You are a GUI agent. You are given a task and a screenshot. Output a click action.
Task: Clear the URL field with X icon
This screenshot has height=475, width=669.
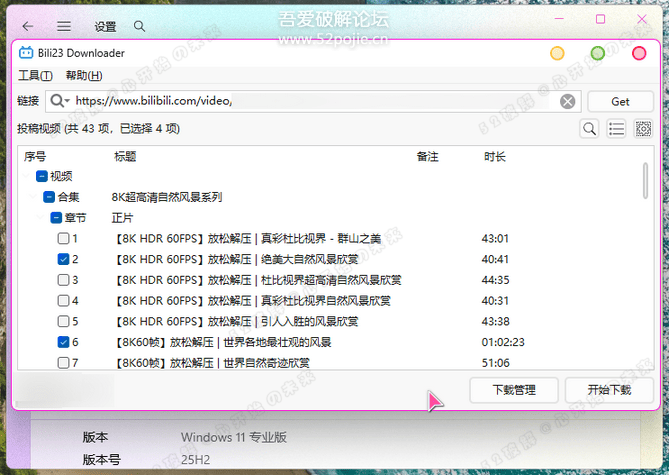tap(567, 101)
